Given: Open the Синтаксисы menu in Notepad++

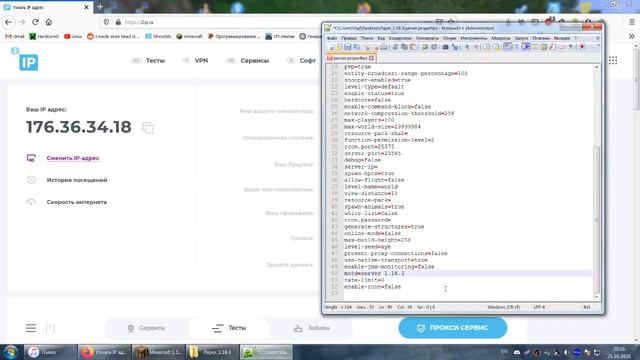Looking at the screenshot, I should point(427,38).
